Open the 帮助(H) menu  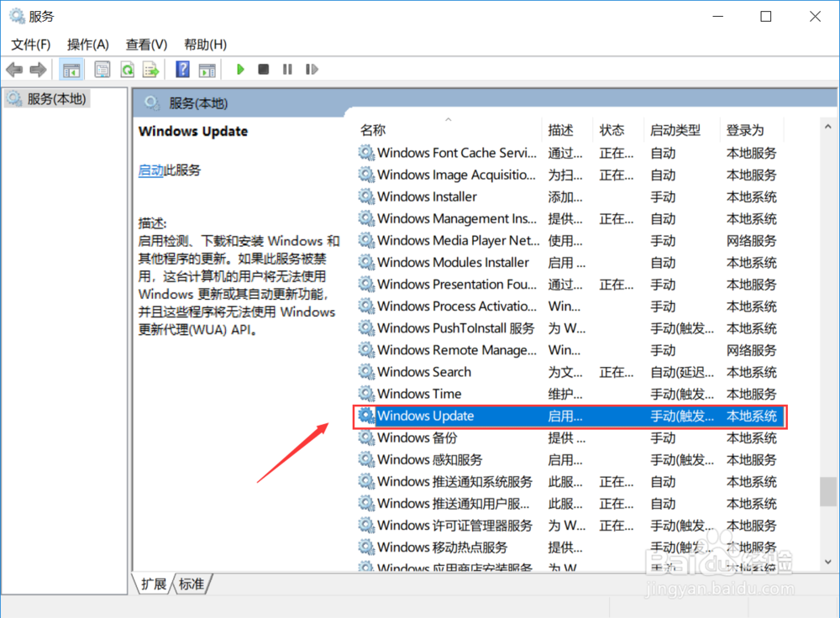(x=205, y=45)
